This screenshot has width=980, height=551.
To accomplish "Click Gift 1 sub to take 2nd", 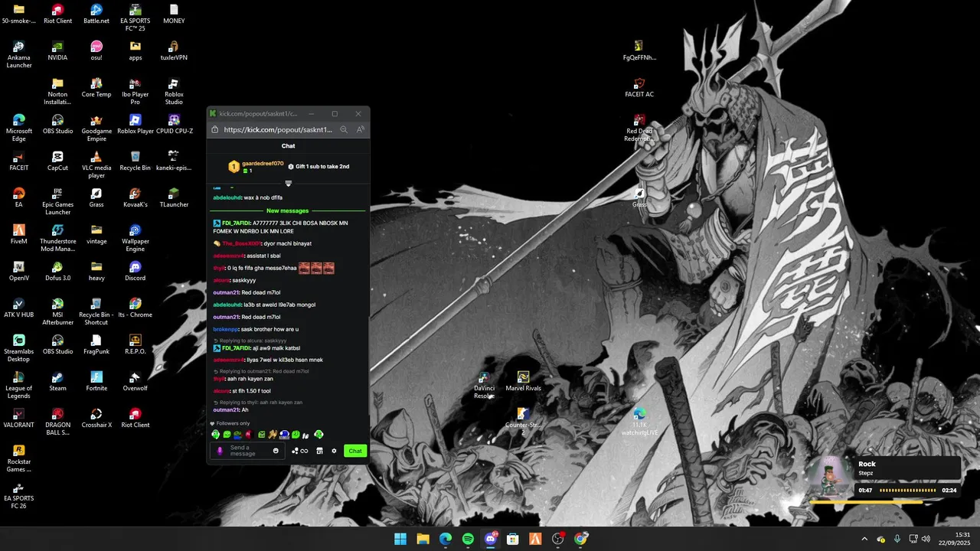I will click(318, 166).
